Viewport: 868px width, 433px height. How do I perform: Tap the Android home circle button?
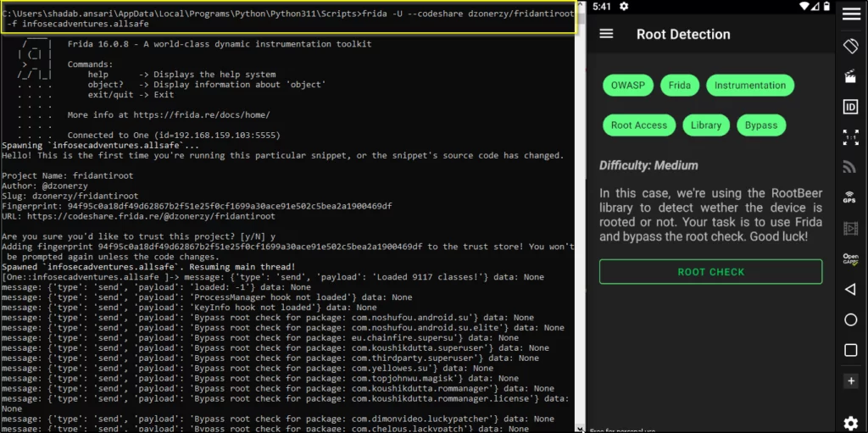click(x=851, y=319)
